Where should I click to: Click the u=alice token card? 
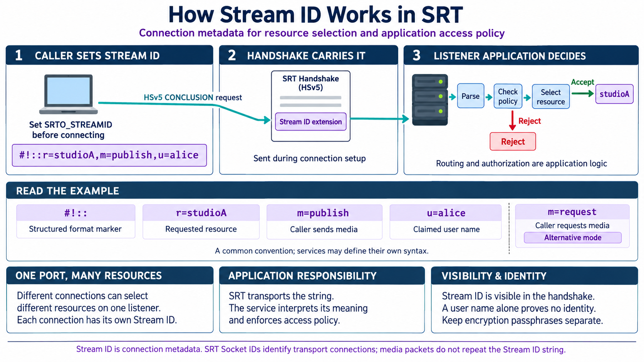click(446, 222)
